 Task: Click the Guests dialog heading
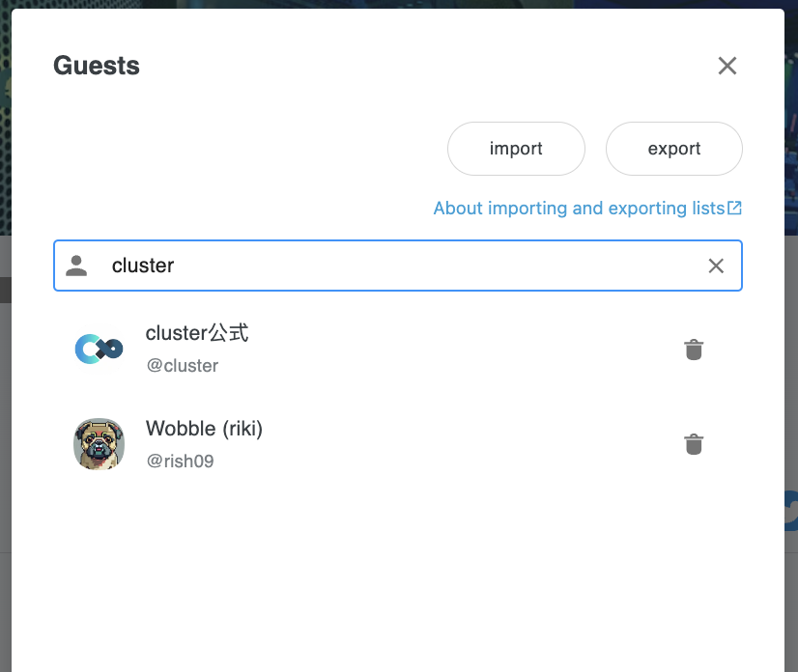(x=97, y=66)
